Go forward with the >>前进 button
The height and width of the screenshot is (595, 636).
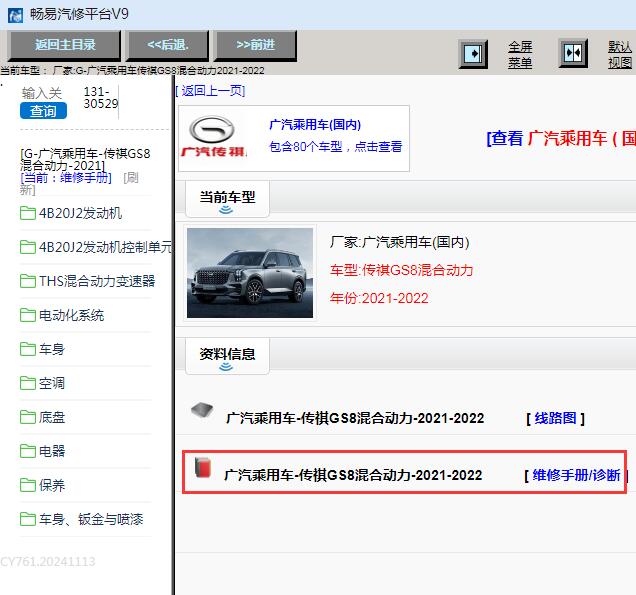coord(256,45)
